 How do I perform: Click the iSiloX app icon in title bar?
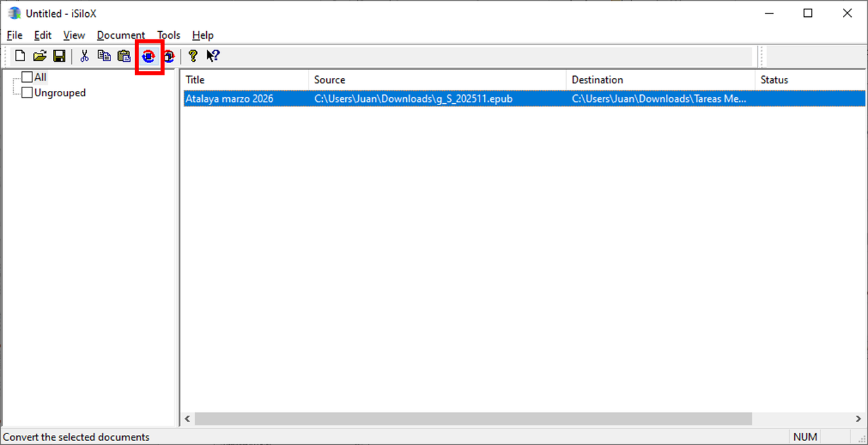(x=14, y=13)
